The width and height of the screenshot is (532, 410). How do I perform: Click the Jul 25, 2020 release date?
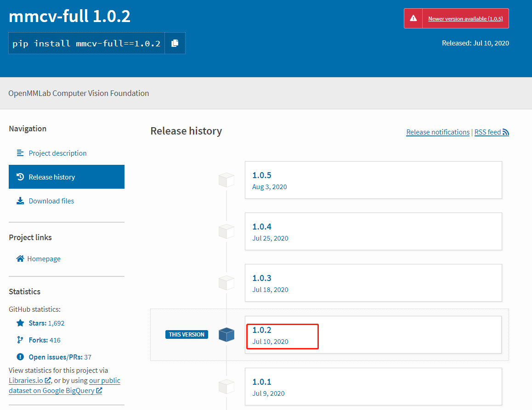(270, 238)
